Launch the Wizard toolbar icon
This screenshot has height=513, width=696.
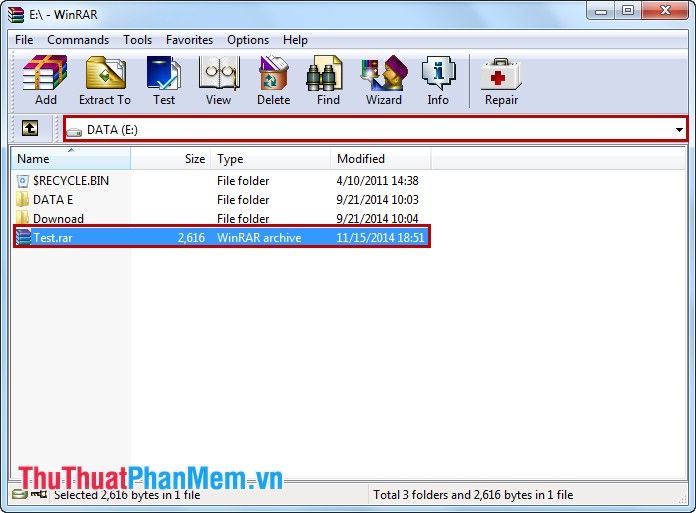[384, 73]
